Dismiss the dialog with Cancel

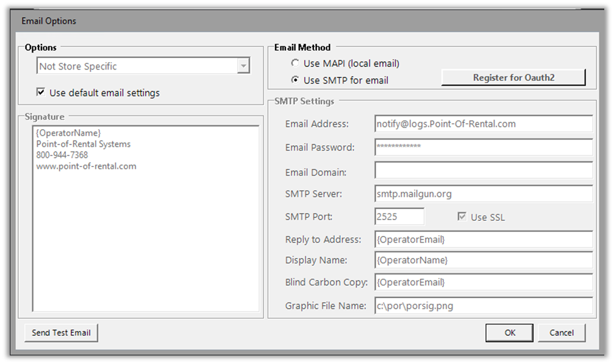[561, 332]
